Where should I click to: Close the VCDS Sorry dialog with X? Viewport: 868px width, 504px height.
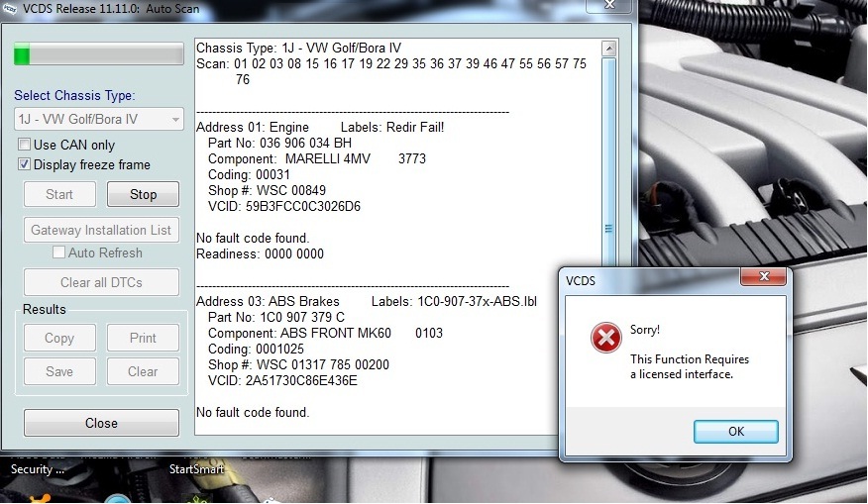pos(763,276)
